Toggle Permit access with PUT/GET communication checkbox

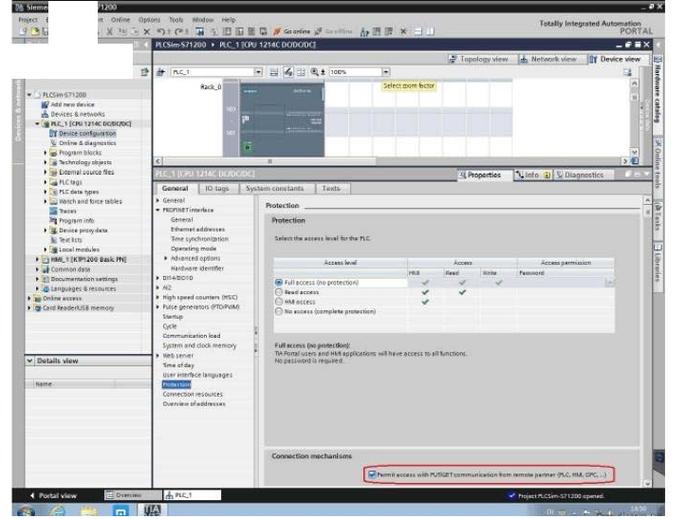[371, 474]
